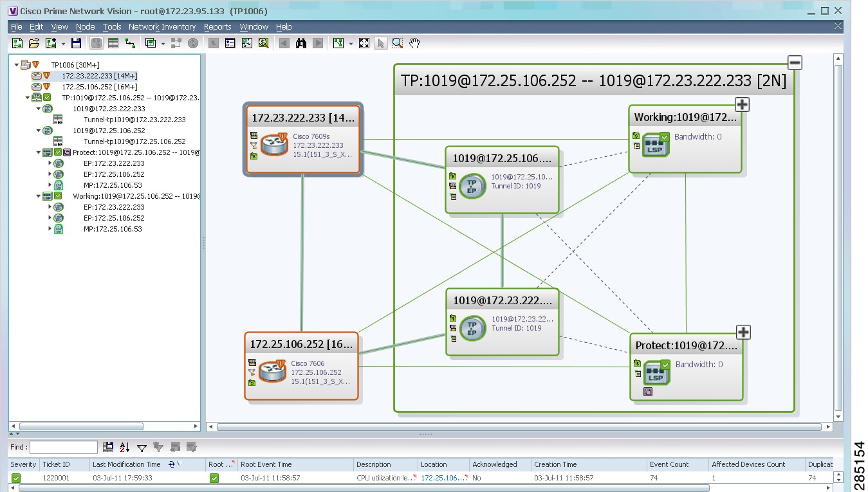
Task: Open the File menu
Action: (16, 27)
